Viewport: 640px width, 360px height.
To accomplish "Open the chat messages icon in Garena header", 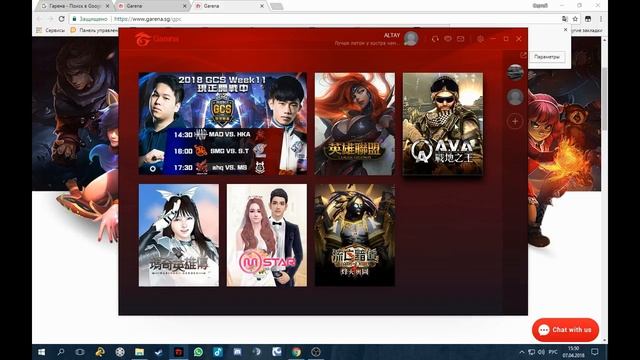I will [x=448, y=39].
